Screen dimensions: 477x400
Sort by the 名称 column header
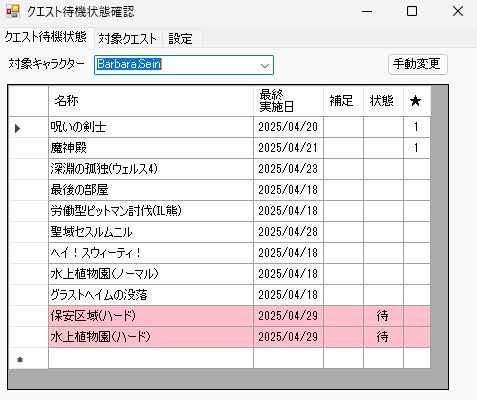[151, 101]
